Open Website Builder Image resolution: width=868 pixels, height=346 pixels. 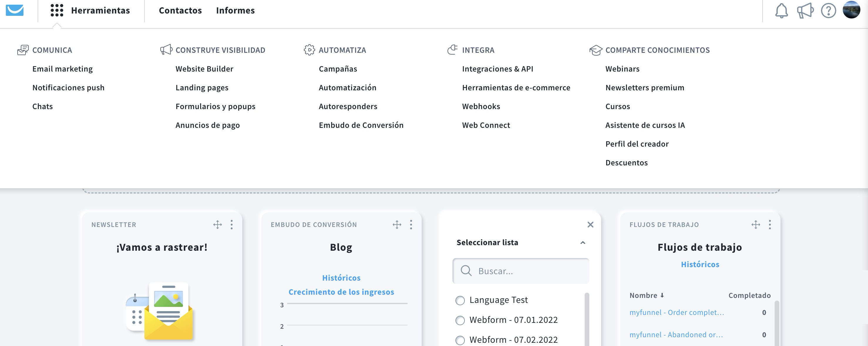click(204, 69)
